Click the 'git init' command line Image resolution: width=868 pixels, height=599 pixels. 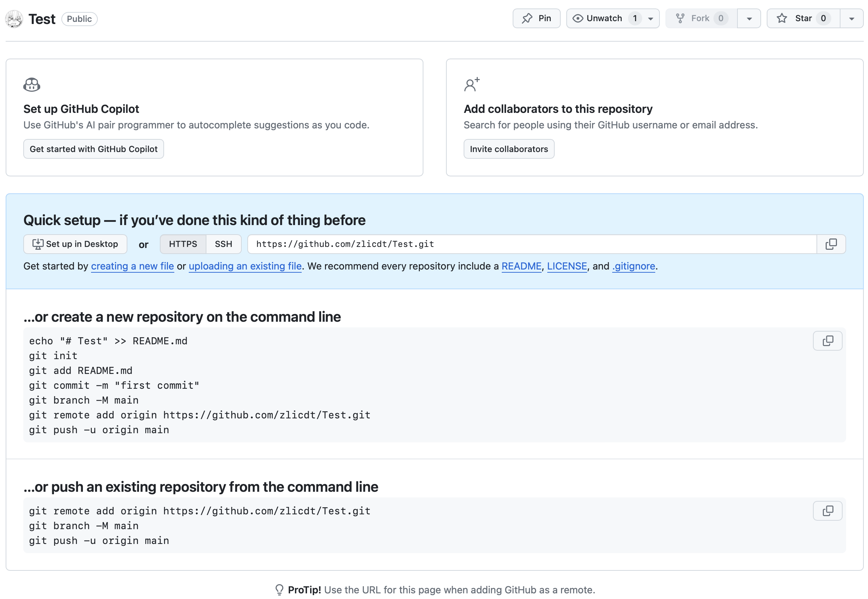(53, 356)
